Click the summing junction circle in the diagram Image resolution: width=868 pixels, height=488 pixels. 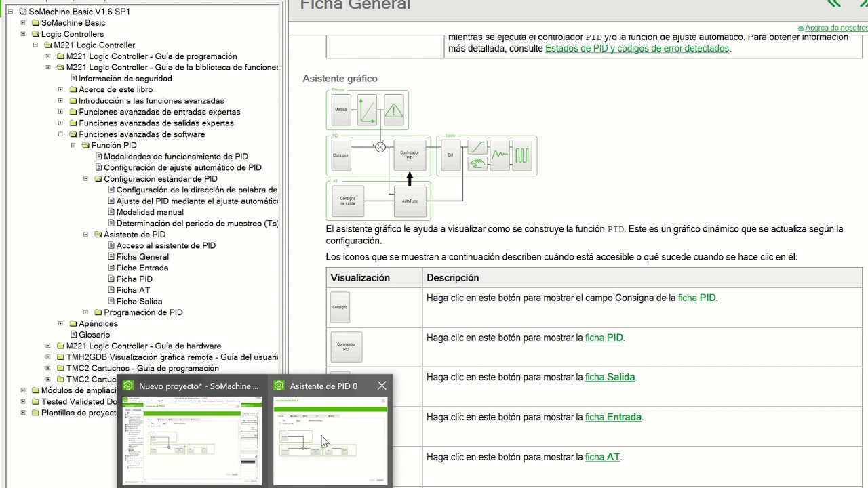pos(380,147)
